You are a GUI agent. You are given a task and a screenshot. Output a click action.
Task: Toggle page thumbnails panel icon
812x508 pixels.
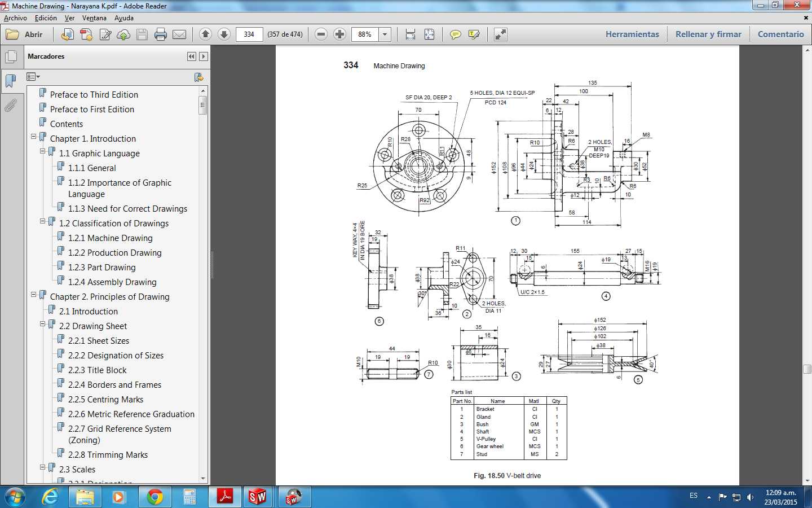click(11, 56)
